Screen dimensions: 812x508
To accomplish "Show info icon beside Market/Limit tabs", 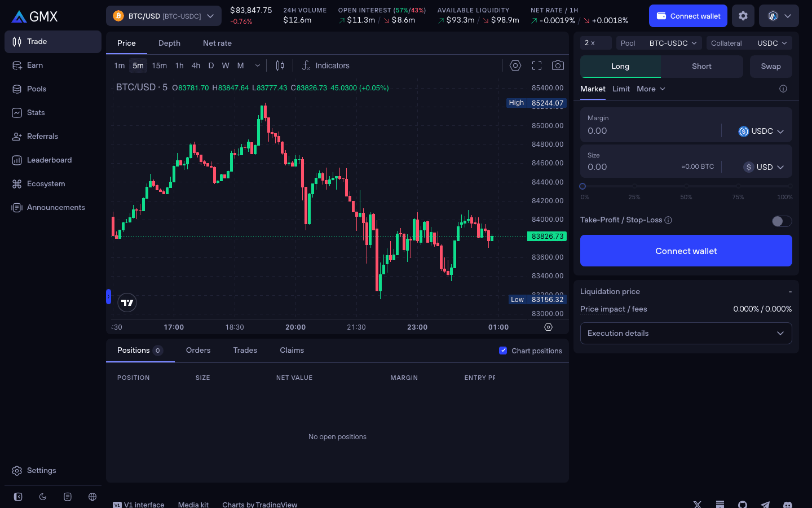I will [783, 89].
